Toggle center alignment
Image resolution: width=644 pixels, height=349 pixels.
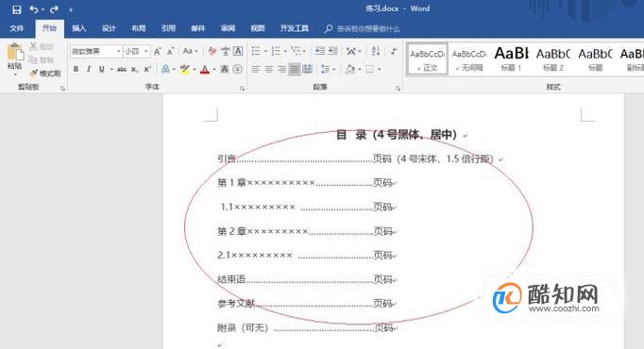pyautogui.click(x=268, y=69)
